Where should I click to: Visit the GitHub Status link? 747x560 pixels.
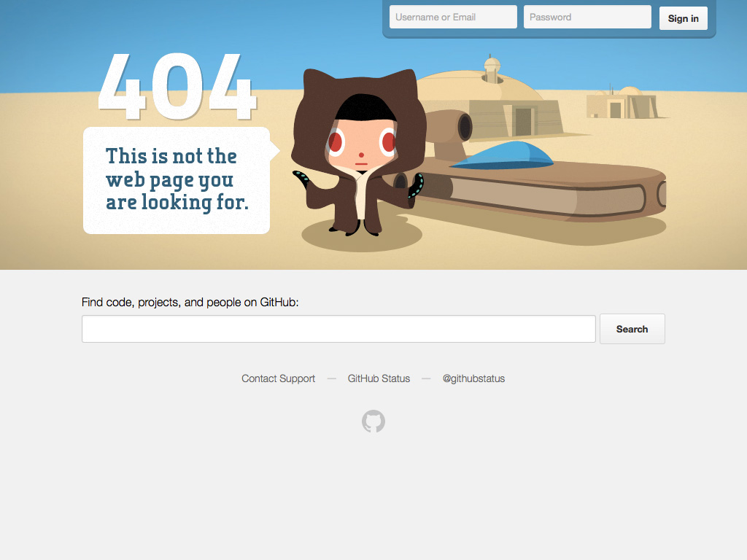[x=379, y=378]
